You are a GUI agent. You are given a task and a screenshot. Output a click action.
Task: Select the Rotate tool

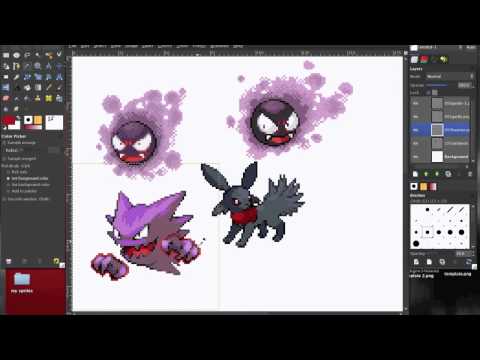[x=27, y=77]
